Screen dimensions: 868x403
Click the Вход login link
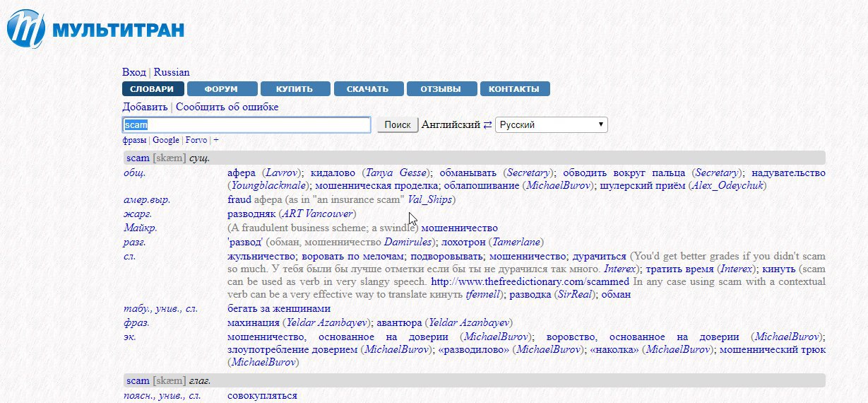[134, 72]
